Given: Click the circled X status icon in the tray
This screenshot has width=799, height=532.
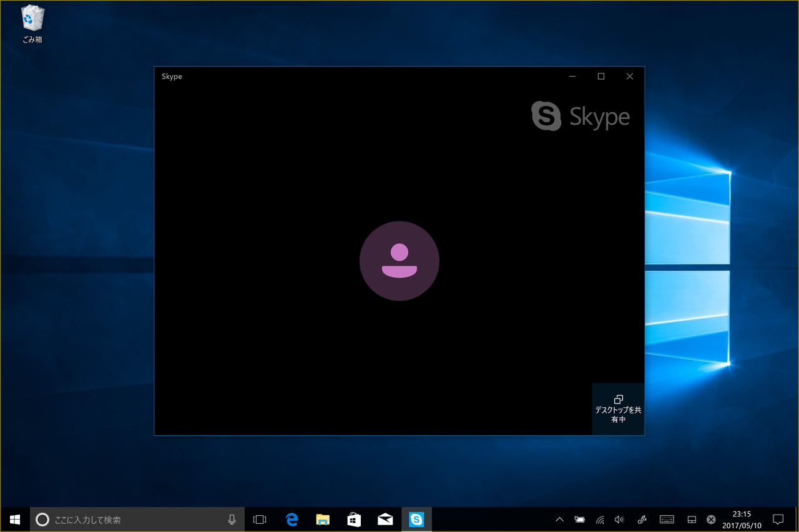Looking at the screenshot, I should tap(711, 519).
